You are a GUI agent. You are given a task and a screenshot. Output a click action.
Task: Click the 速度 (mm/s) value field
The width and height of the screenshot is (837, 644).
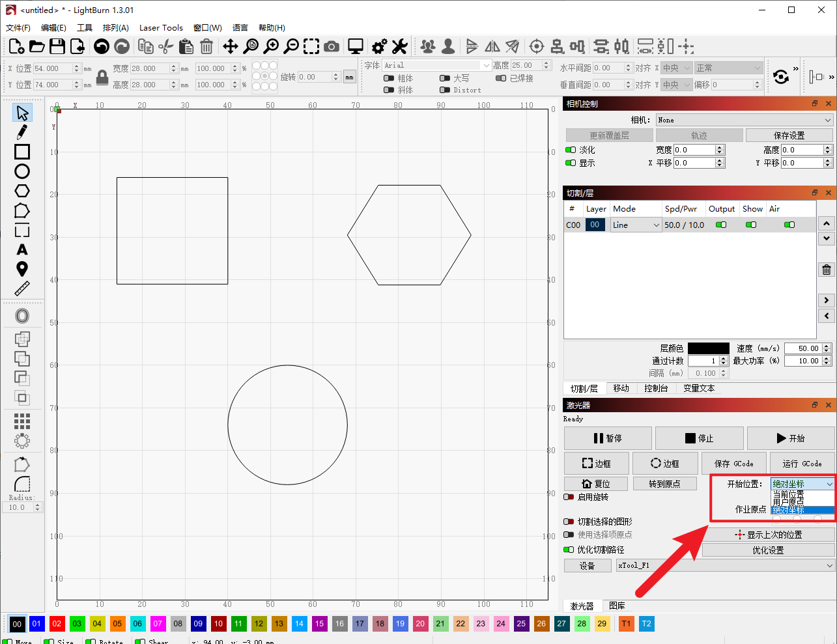[x=804, y=348]
